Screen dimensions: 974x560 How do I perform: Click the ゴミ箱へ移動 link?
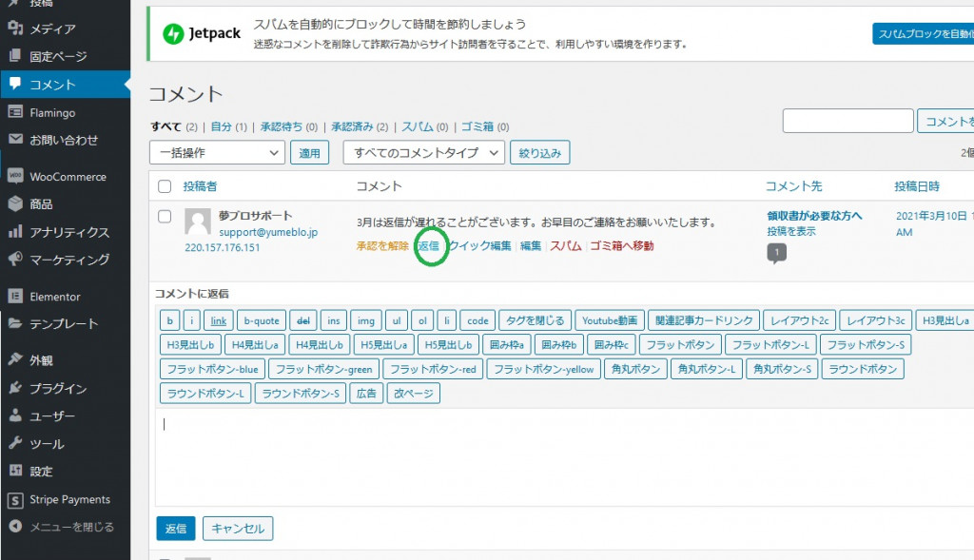pyautogui.click(x=622, y=246)
